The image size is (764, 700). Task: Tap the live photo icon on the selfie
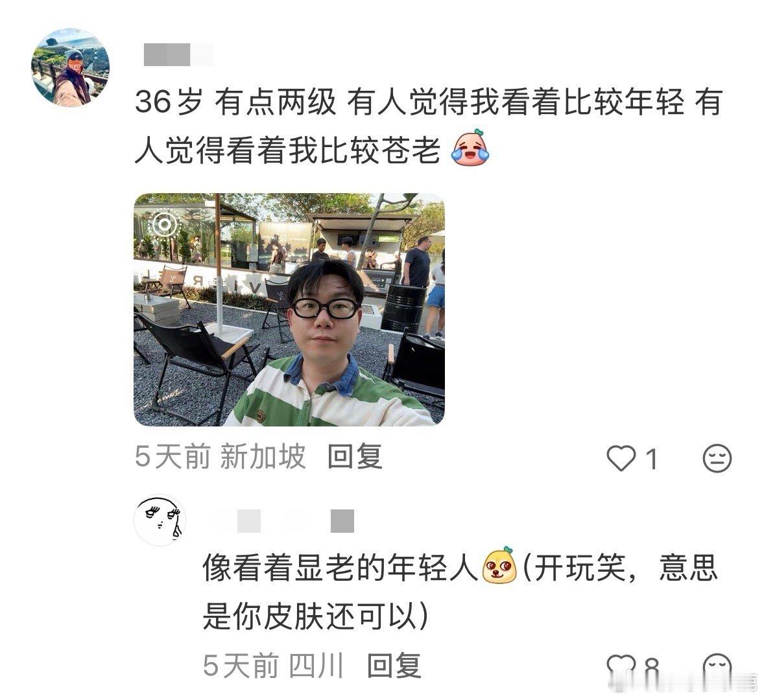pyautogui.click(x=165, y=224)
